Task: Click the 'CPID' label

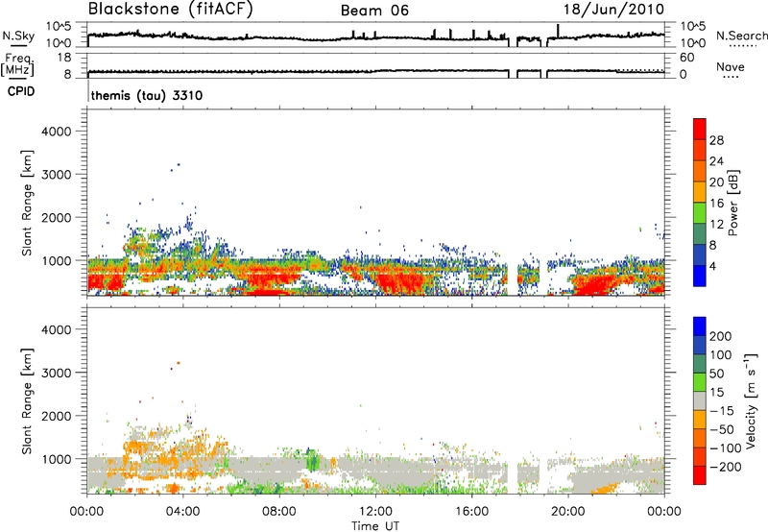Action: point(21,91)
